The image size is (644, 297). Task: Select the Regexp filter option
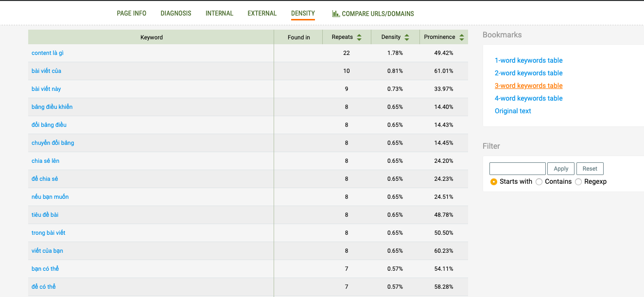click(x=578, y=182)
